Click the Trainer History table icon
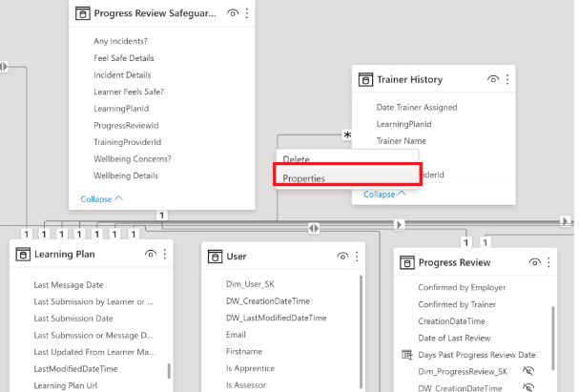This screenshot has height=392, width=579. (365, 79)
